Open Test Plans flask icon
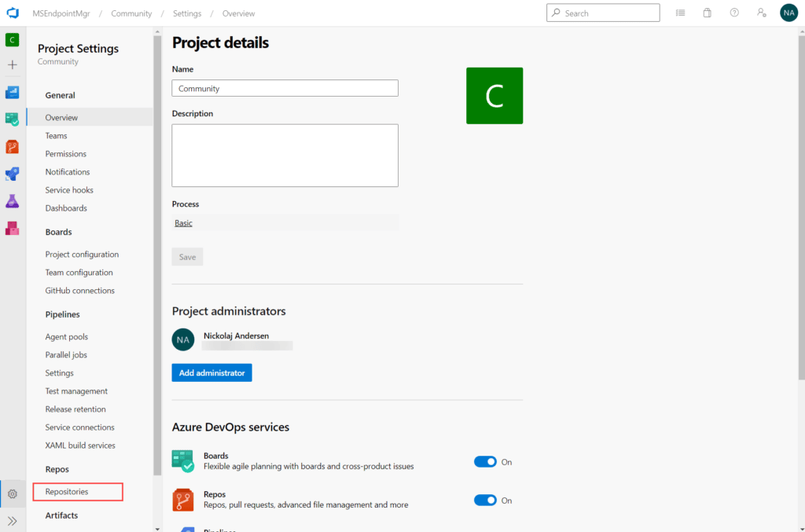Image resolution: width=805 pixels, height=532 pixels. (x=13, y=201)
